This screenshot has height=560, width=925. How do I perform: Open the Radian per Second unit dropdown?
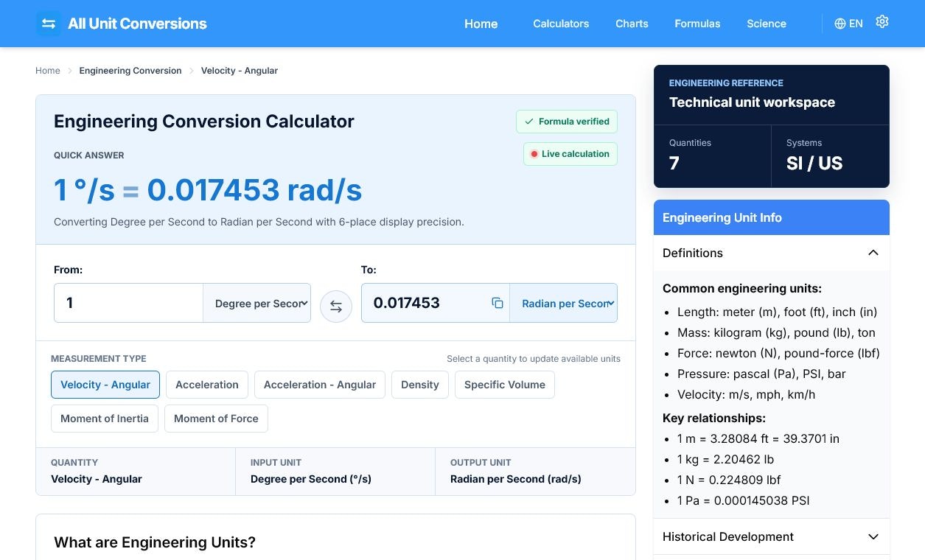pyautogui.click(x=564, y=303)
